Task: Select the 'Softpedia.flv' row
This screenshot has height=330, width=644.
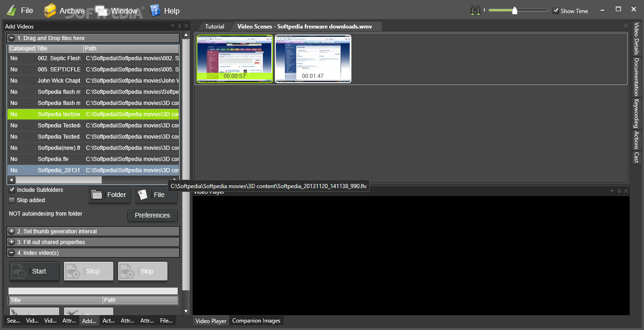Action: [x=93, y=159]
